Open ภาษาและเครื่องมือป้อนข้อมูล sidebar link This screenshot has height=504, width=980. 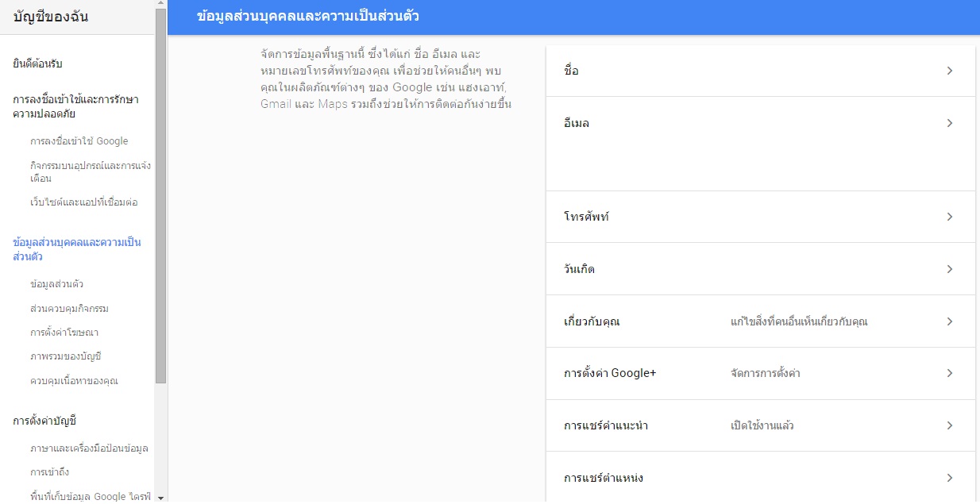point(89,448)
